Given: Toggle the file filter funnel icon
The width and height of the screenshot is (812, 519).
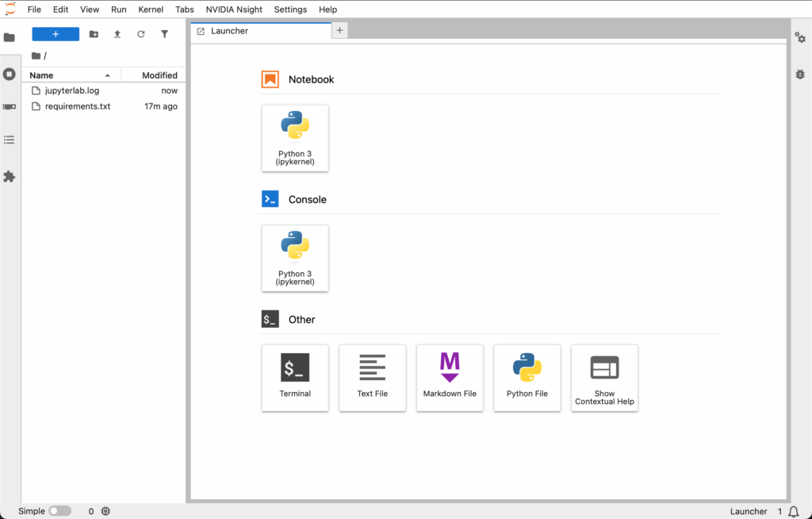Looking at the screenshot, I should coord(164,34).
